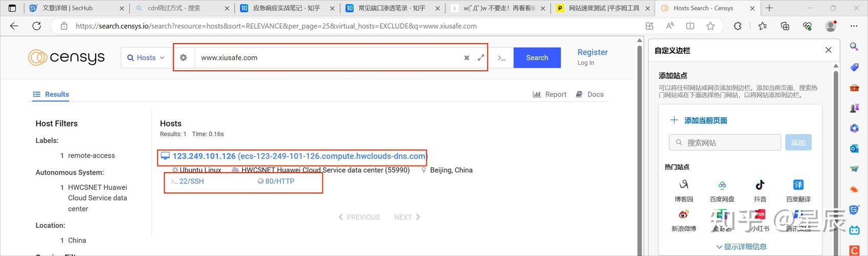The height and width of the screenshot is (256, 868).
Task: Open a new browser tab
Action: pyautogui.click(x=769, y=8)
